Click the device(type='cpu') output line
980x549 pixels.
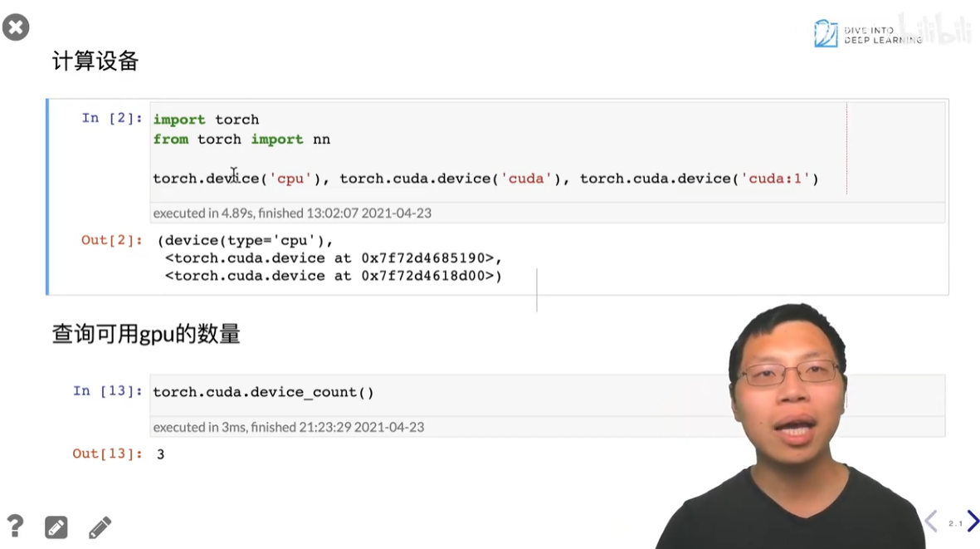[244, 241]
